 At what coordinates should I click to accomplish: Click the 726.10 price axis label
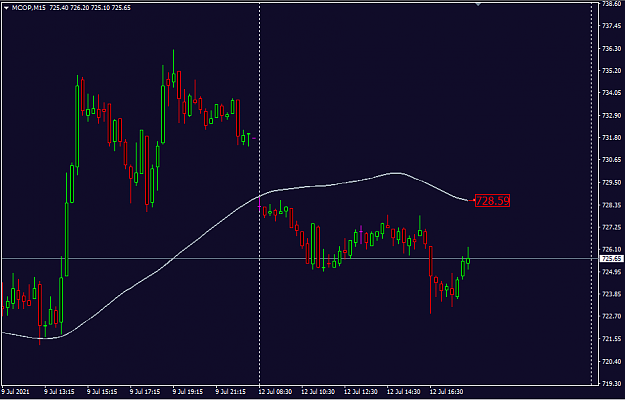coord(612,249)
